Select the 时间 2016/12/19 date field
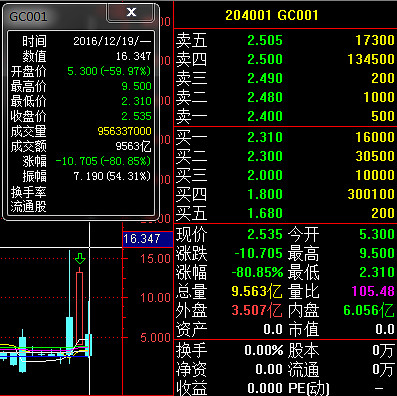This screenshot has width=397, height=396. (112, 41)
